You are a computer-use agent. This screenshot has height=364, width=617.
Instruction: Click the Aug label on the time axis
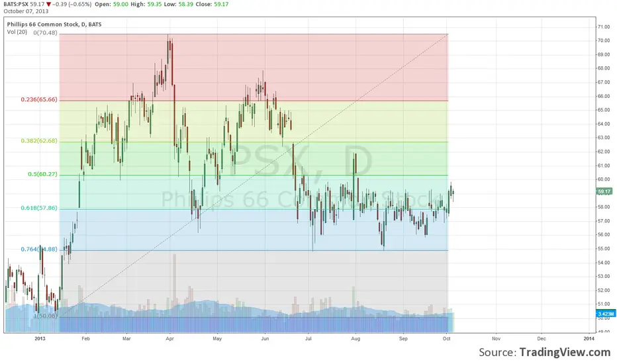pos(356,338)
